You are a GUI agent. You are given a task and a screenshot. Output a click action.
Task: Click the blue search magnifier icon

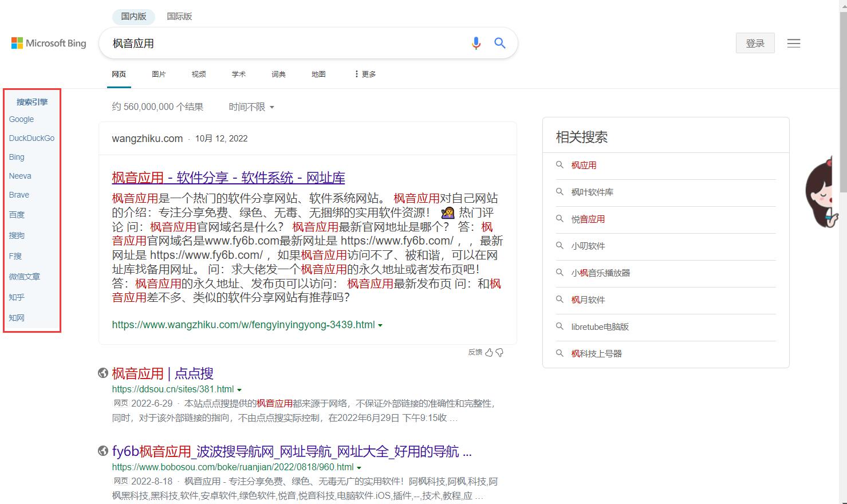(500, 43)
